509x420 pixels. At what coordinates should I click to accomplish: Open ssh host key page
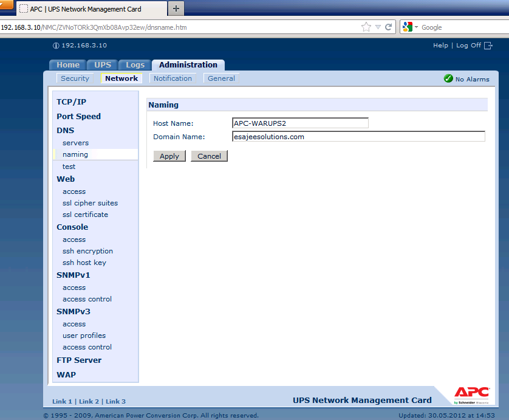point(84,263)
